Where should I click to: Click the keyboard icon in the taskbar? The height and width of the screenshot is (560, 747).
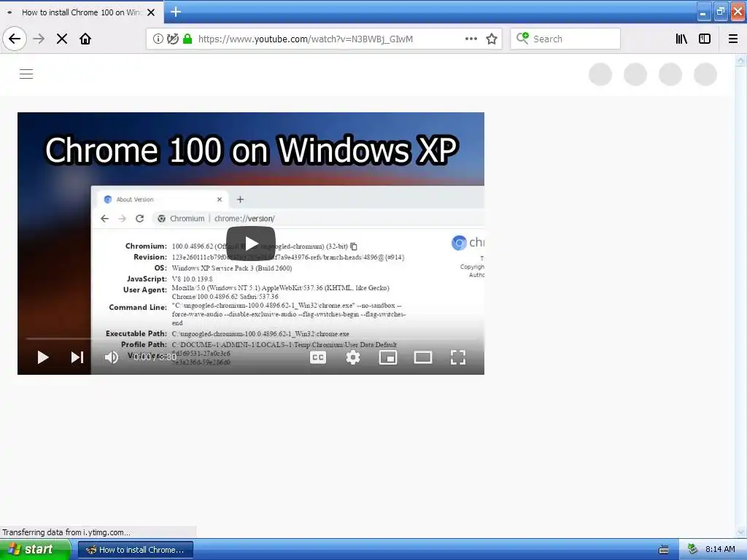(x=663, y=550)
